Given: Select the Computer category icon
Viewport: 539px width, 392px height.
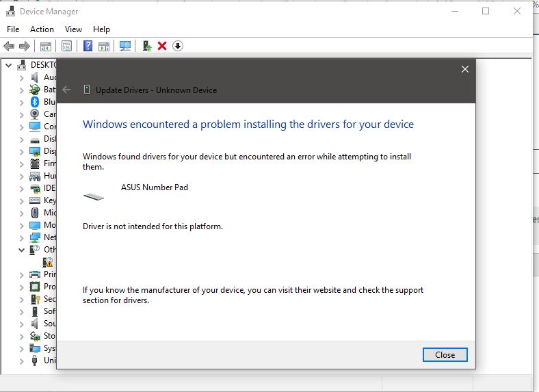Looking at the screenshot, I should tap(35, 127).
